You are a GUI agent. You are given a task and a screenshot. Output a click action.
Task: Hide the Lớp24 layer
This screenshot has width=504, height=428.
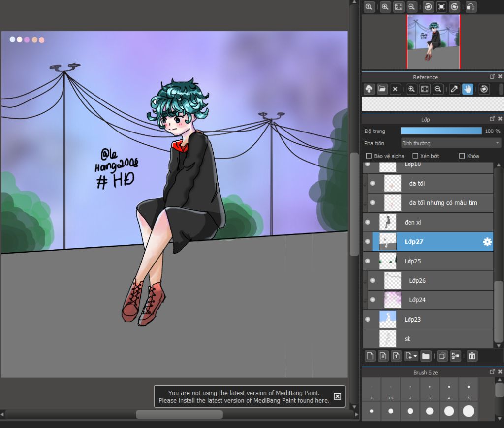pyautogui.click(x=373, y=300)
